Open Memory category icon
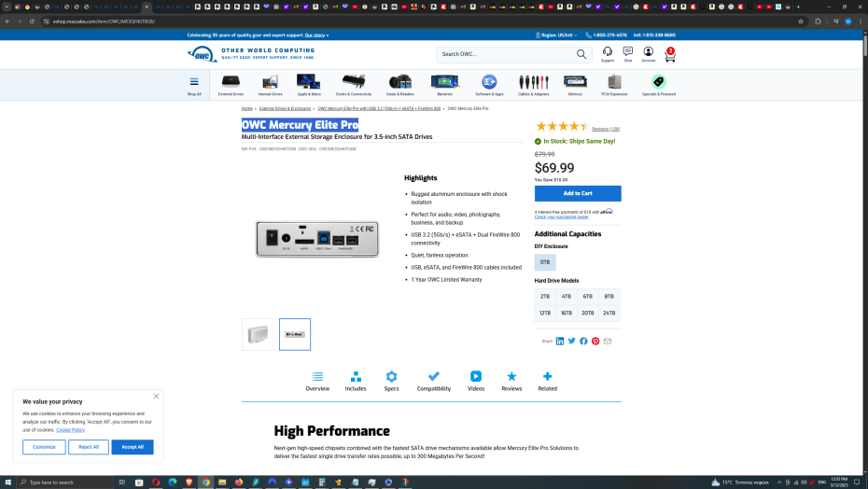This screenshot has height=489, width=868. (x=575, y=85)
